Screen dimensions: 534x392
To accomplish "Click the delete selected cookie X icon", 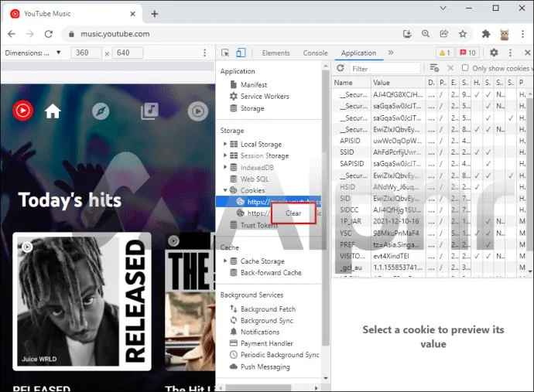I will pos(450,68).
